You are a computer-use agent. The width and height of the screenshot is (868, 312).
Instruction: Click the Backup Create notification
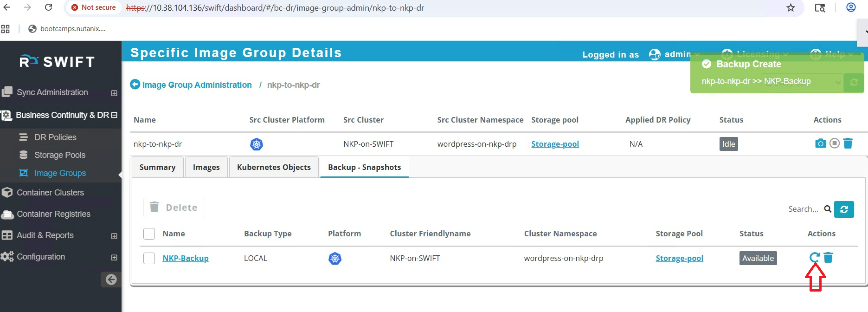[777, 73]
